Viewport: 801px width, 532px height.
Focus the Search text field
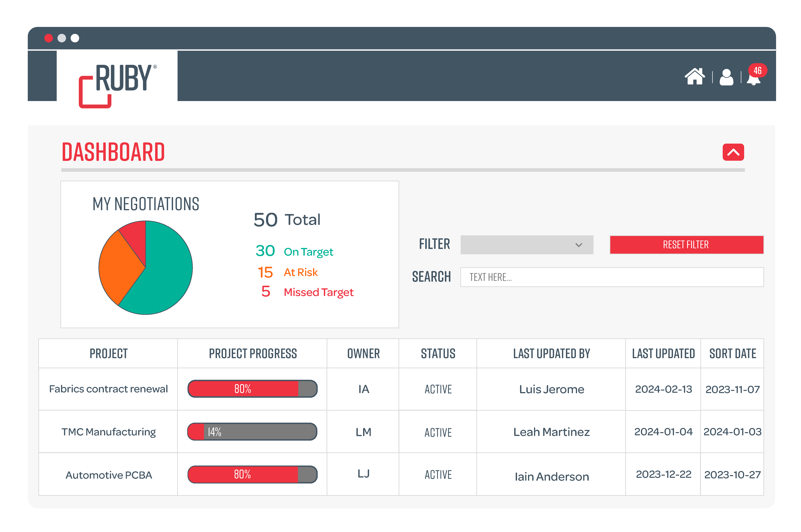(x=611, y=277)
